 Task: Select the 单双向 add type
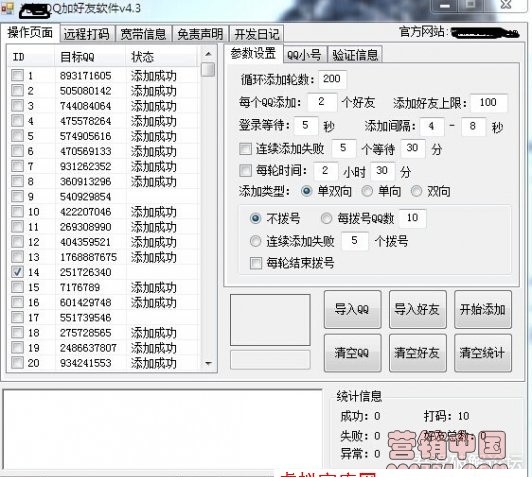pos(307,191)
